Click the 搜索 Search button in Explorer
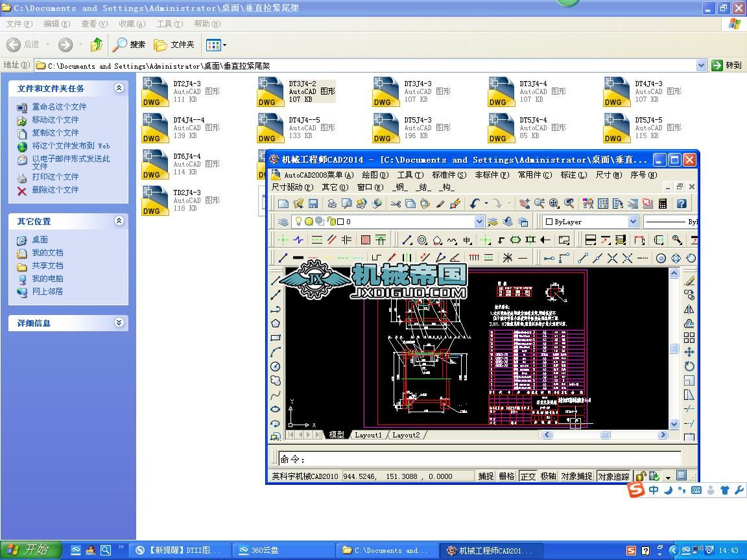Image resolution: width=747 pixels, height=560 pixels. pos(128,45)
